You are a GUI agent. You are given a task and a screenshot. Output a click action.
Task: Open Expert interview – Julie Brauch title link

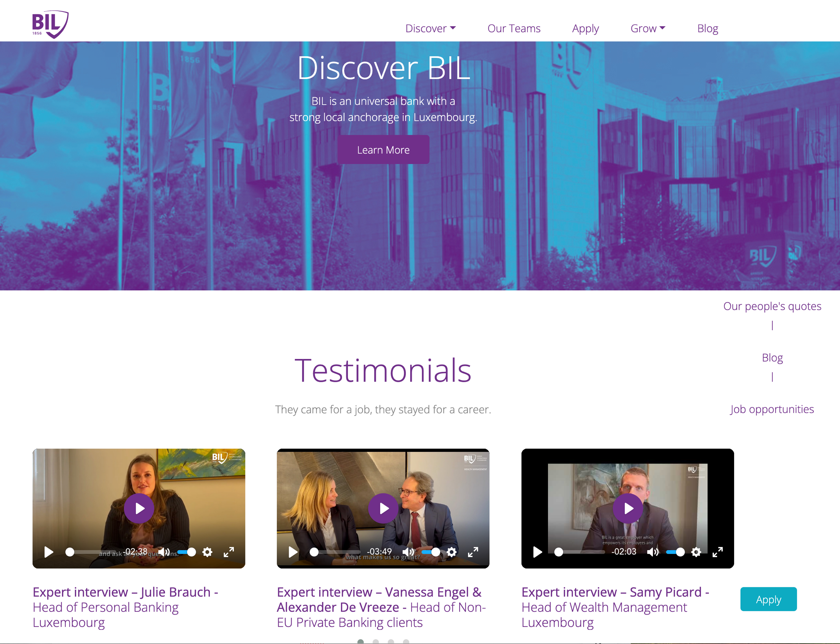tap(125, 607)
